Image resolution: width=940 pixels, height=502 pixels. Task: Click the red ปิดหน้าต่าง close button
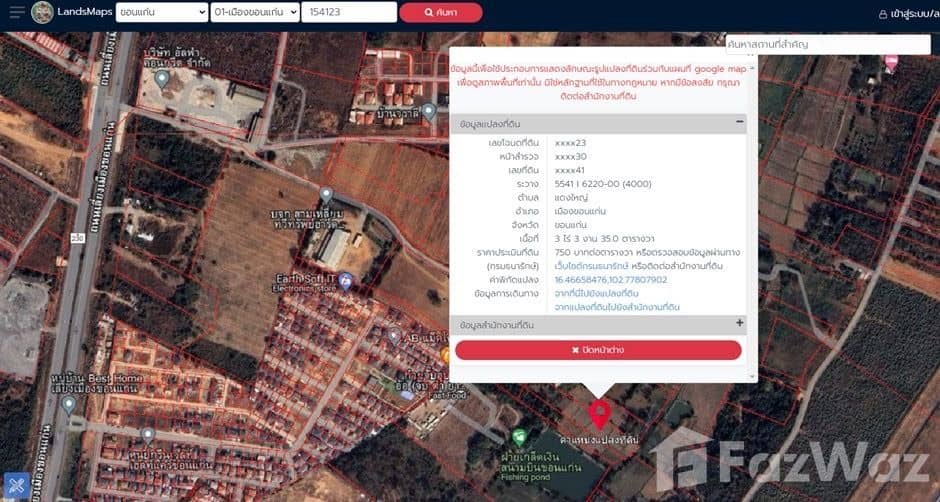(x=598, y=350)
